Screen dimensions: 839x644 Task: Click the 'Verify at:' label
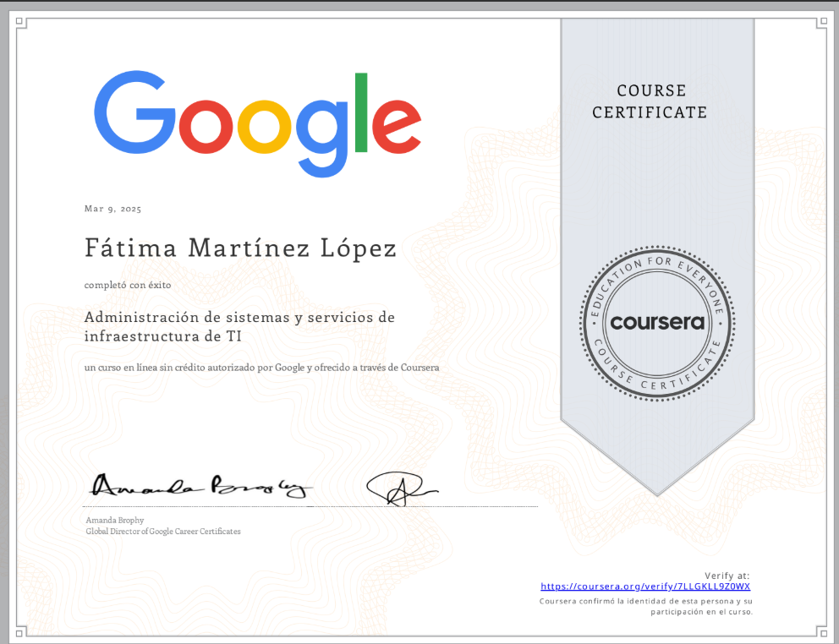coord(727,576)
